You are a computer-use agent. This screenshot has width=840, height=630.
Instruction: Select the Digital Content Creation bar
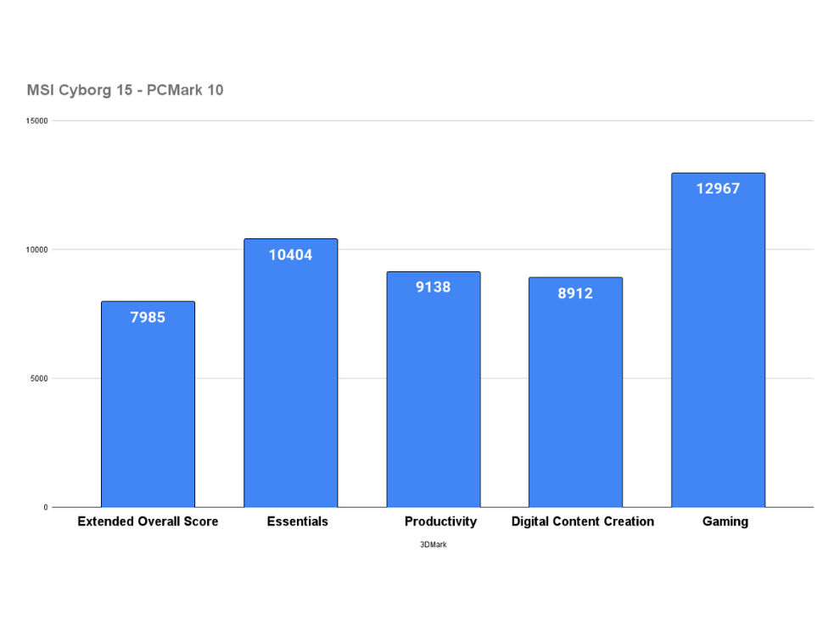click(x=576, y=393)
